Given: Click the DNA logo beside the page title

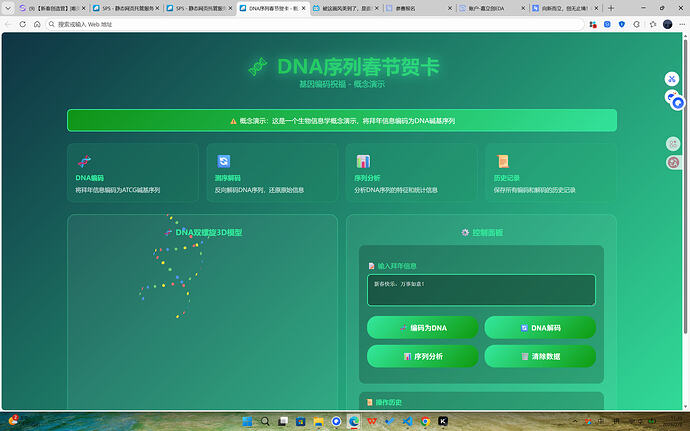Looking at the screenshot, I should [258, 67].
